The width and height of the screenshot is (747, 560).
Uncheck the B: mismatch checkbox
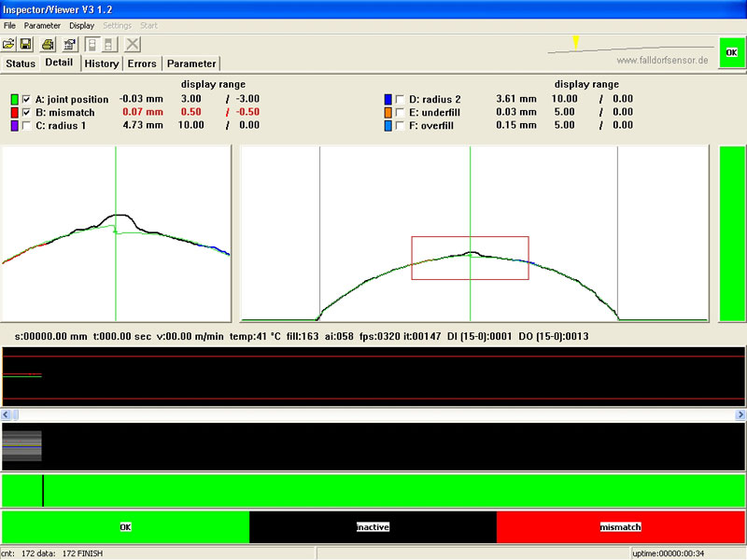click(27, 112)
